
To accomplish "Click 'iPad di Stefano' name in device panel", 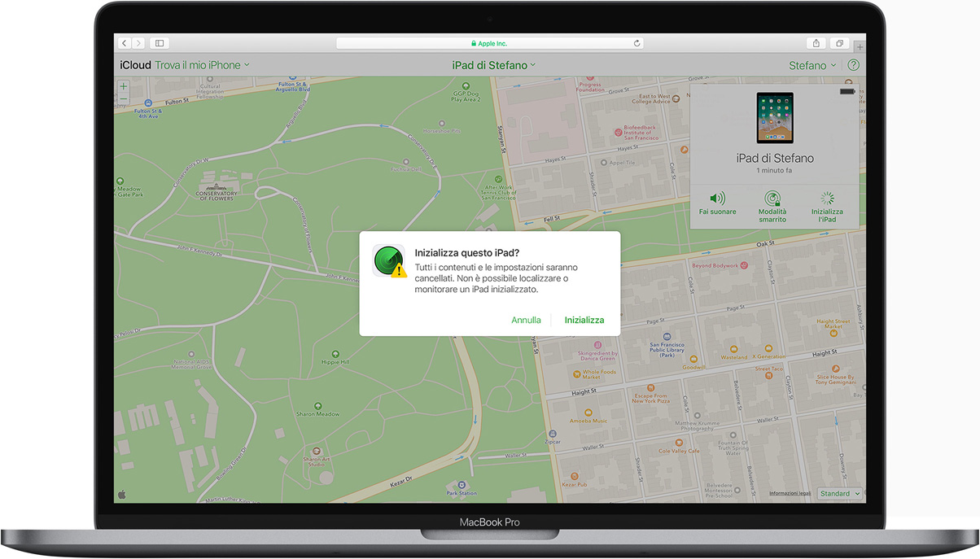I will point(775,158).
